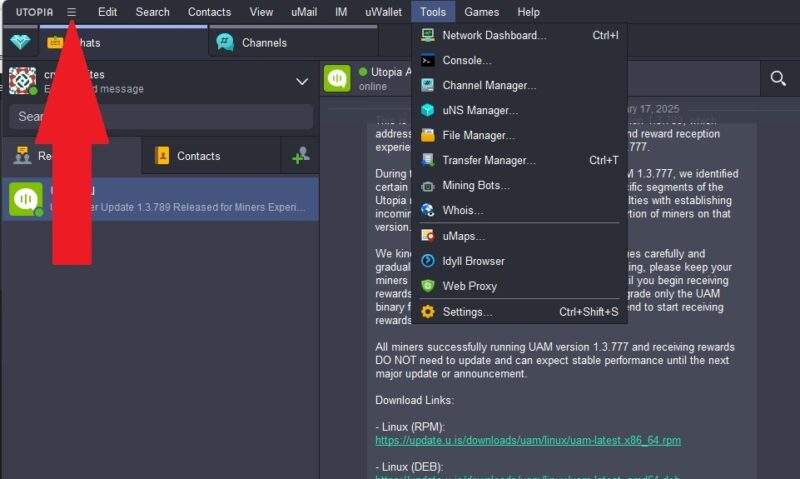Image resolution: width=800 pixels, height=479 pixels.
Task: Click the Contacts address book icon
Action: 162,156
